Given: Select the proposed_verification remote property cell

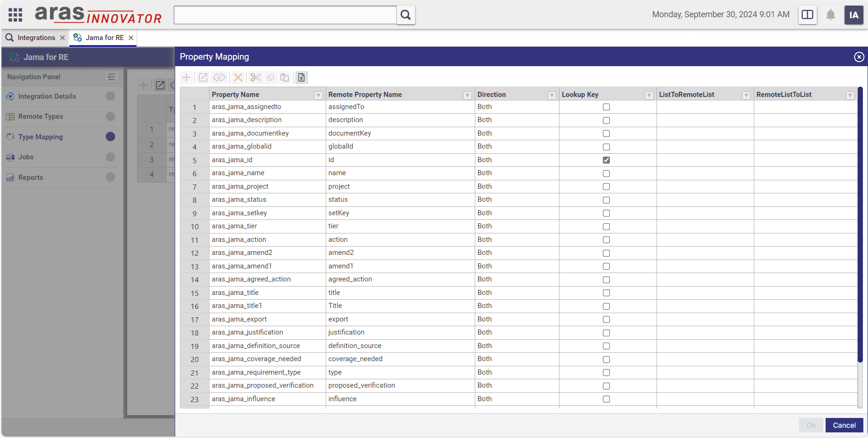Looking at the screenshot, I should point(400,386).
